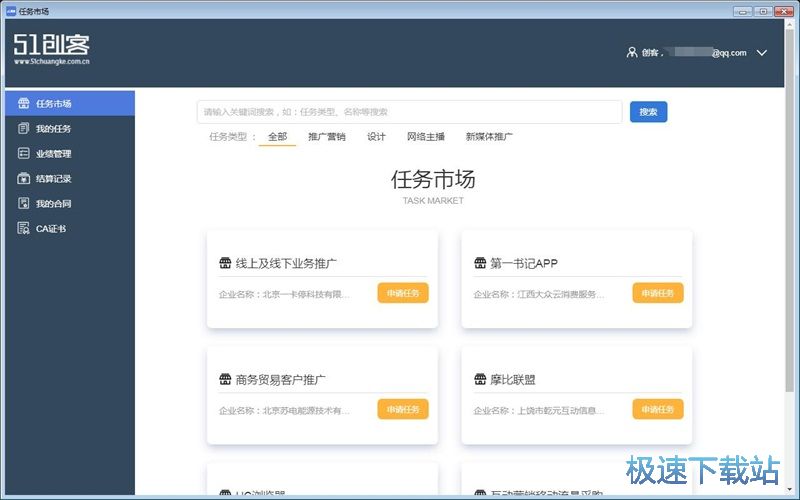Apply for the 商务贸易客户推广 task
Image resolution: width=800 pixels, height=500 pixels.
(403, 409)
